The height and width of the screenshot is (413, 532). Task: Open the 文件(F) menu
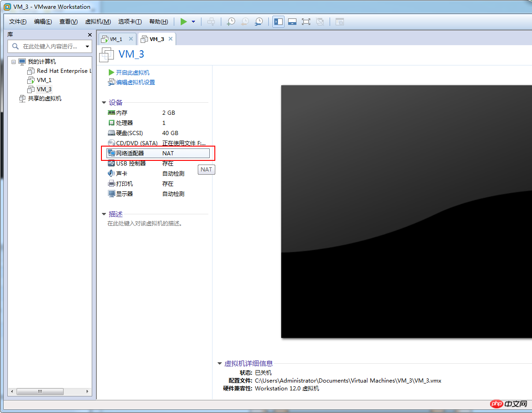[18, 22]
